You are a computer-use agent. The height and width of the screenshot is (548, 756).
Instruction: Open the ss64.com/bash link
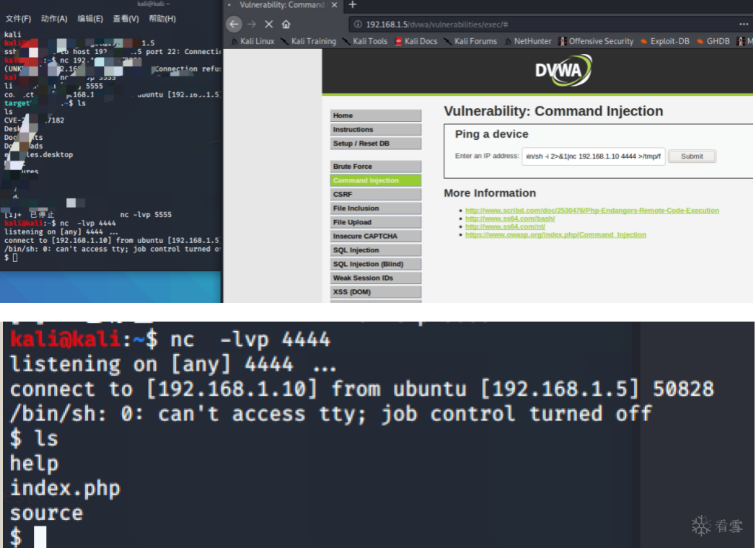(510, 218)
